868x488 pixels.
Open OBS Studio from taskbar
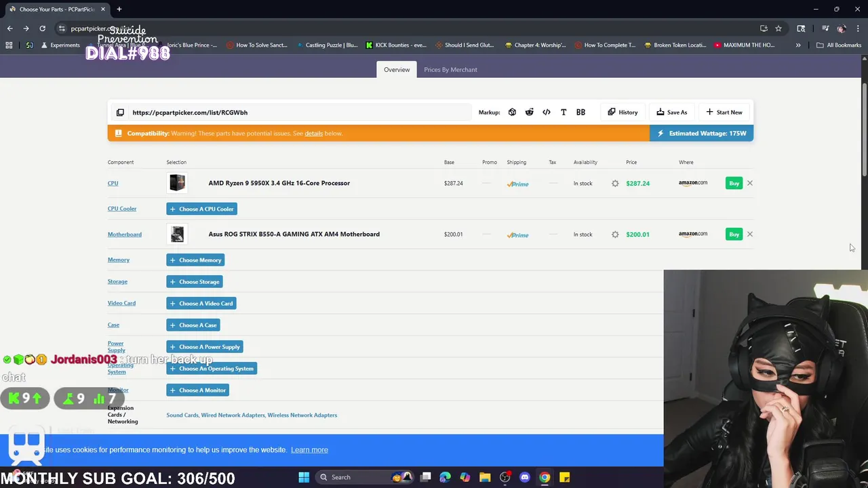pyautogui.click(x=505, y=477)
